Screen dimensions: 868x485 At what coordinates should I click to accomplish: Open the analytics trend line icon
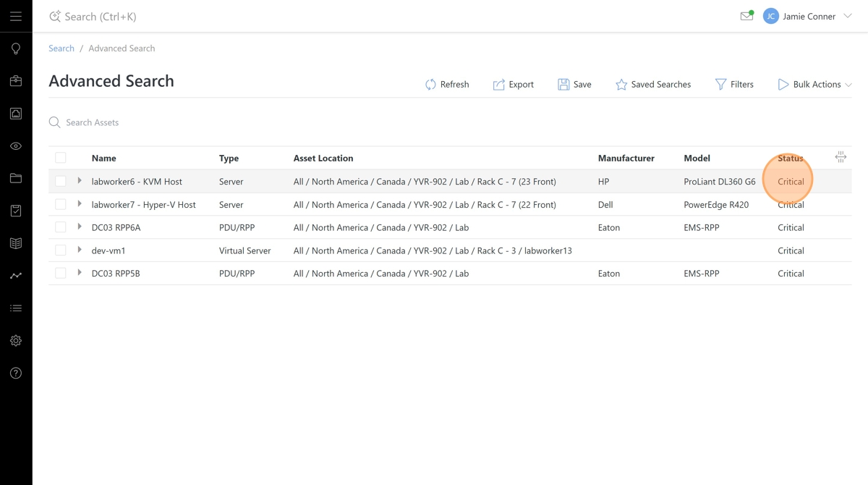pos(16,276)
